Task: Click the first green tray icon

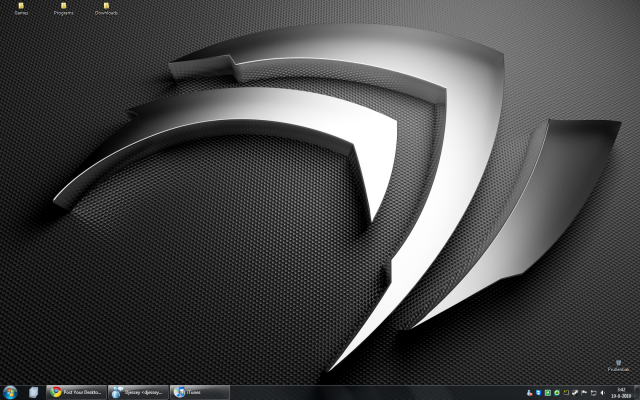Action: click(548, 392)
